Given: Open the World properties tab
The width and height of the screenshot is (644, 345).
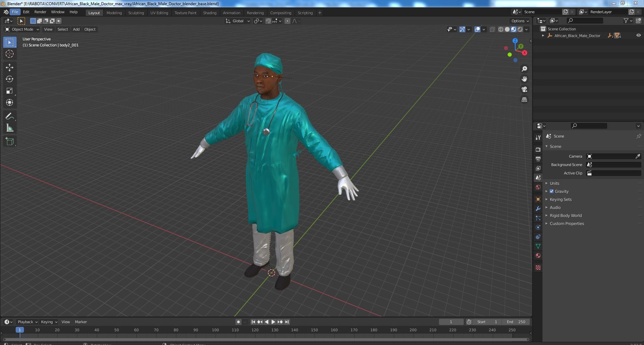Looking at the screenshot, I should pyautogui.click(x=538, y=187).
